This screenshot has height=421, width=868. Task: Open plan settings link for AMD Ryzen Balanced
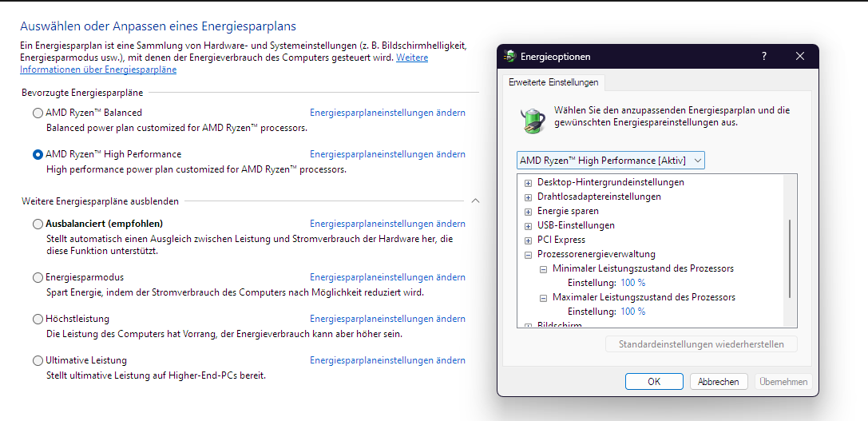click(x=387, y=113)
